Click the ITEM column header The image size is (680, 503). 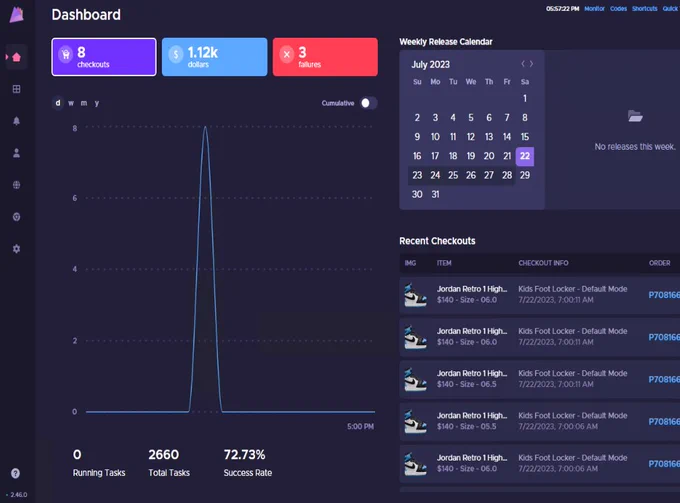click(x=444, y=263)
